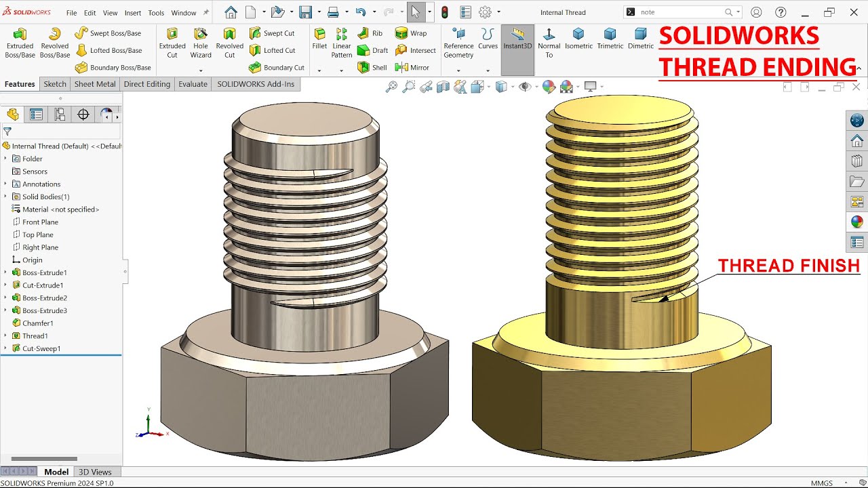This screenshot has width=868, height=488.
Task: Open the DimXpertManager tab icon
Action: tap(83, 115)
